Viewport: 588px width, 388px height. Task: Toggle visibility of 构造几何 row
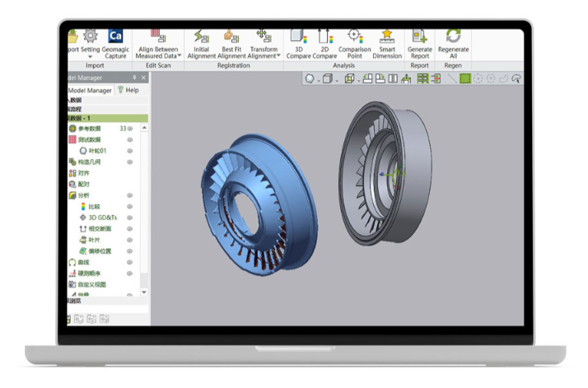point(130,162)
